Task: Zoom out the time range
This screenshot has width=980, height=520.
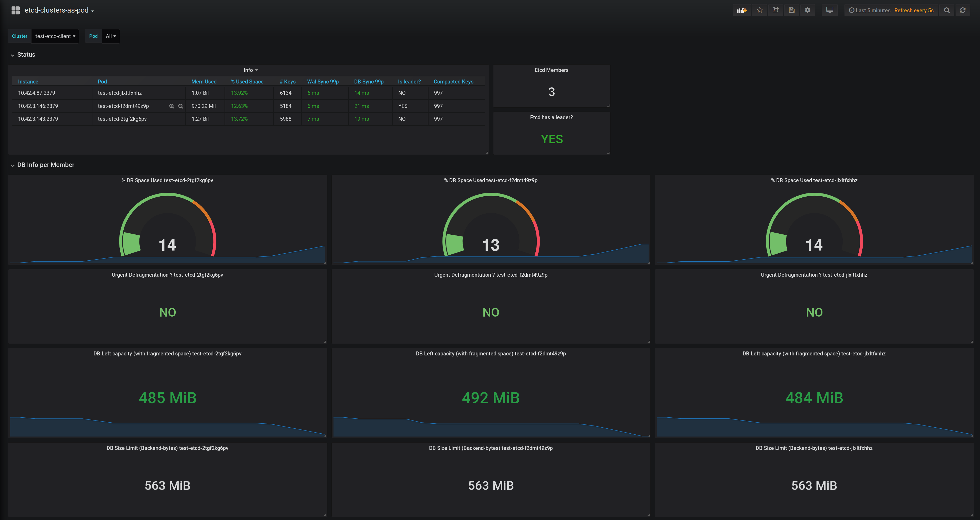Action: tap(947, 10)
